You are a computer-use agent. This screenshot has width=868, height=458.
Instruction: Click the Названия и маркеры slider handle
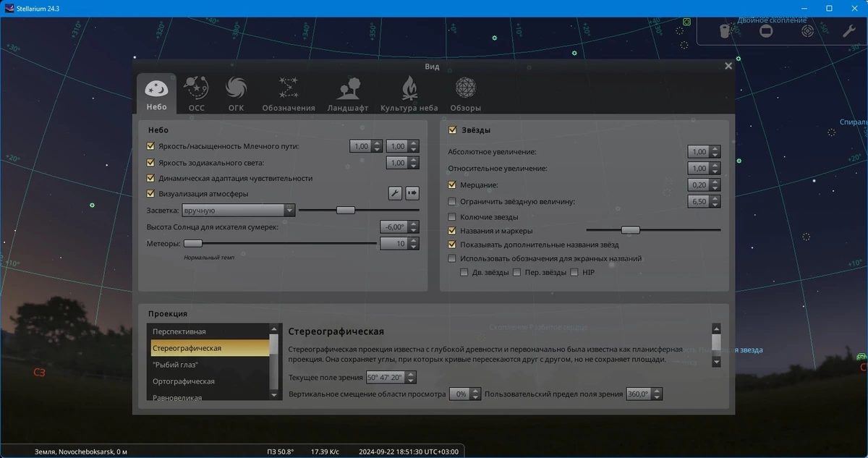(631, 230)
